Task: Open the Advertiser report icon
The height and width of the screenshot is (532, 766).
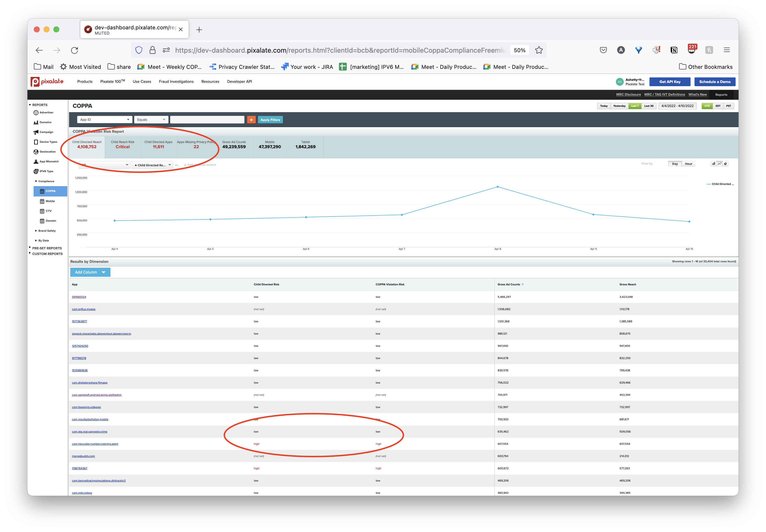Action: pos(36,113)
